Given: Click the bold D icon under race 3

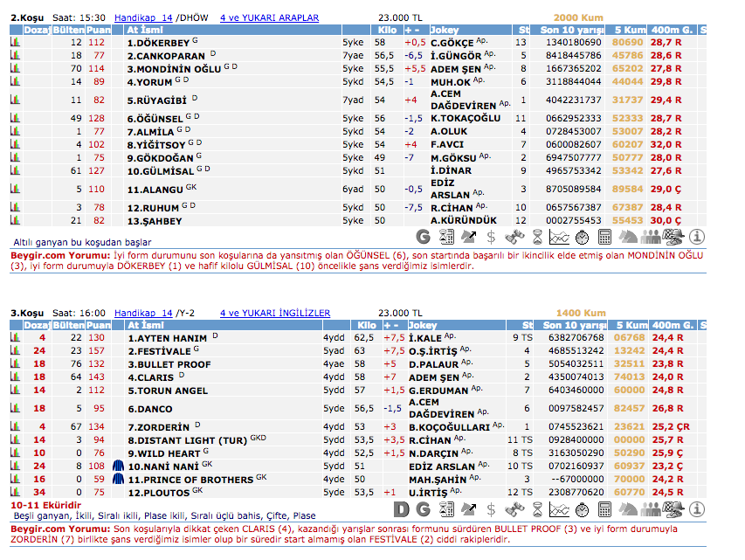Looking at the screenshot, I should [x=401, y=509].
